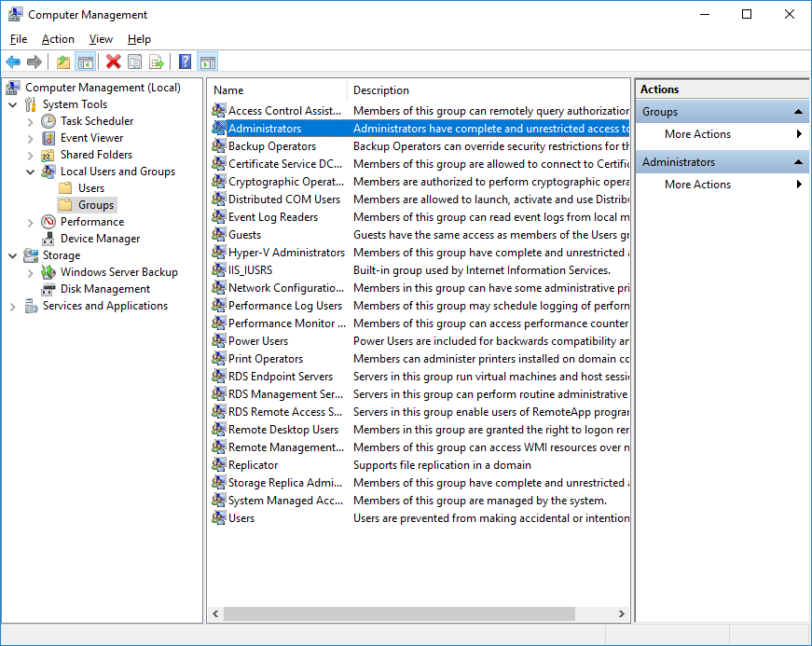Click the blue Help icon in the toolbar
This screenshot has width=812, height=646.
point(186,62)
